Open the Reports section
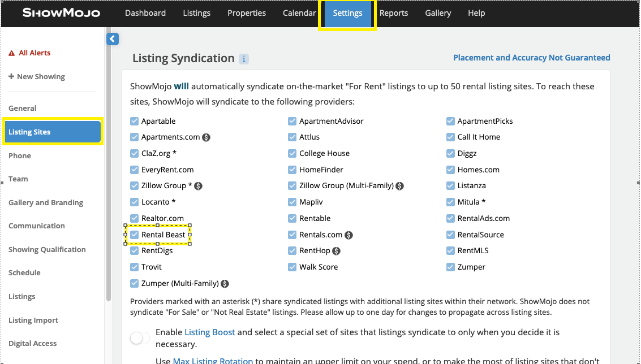Screen dimensions: 641x364 click(x=394, y=12)
